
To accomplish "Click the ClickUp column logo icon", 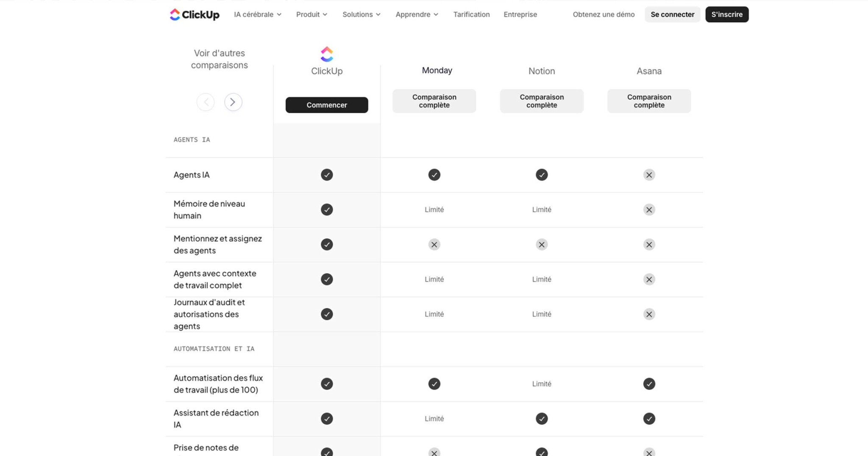I will point(327,54).
